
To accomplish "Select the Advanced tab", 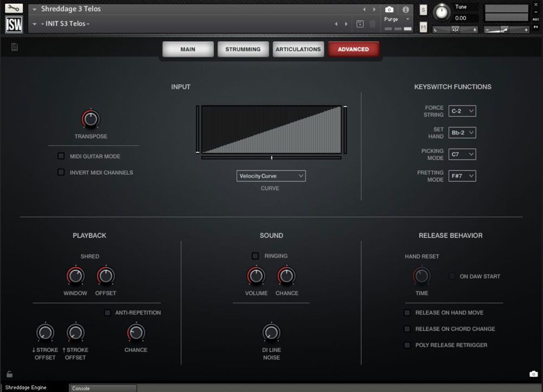I will (353, 49).
